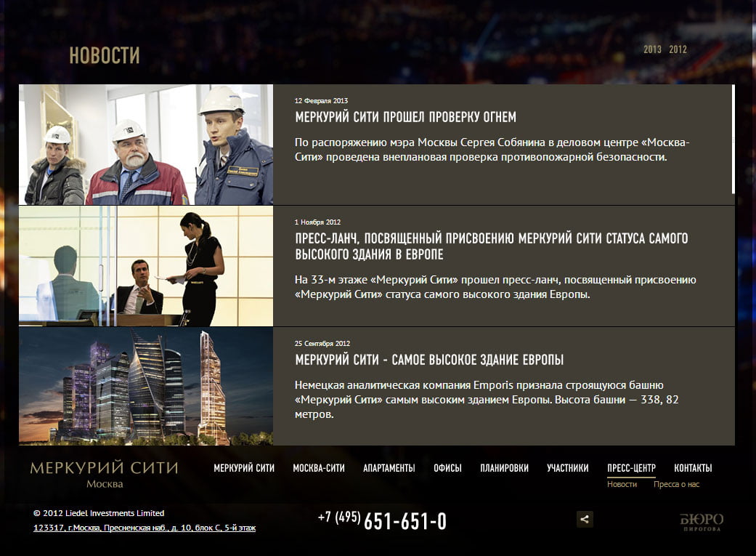Screen dimensions: 756x556
Task: Open headline Меркурий Сити прошел проверку огнем
Action: click(405, 117)
